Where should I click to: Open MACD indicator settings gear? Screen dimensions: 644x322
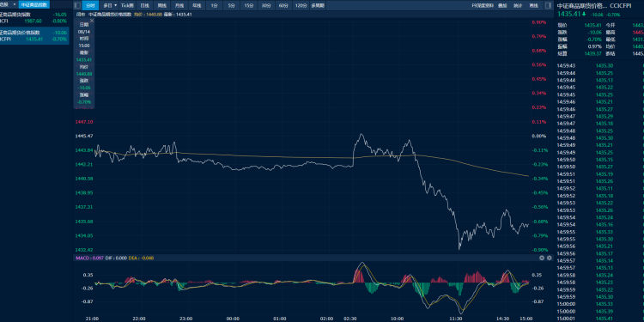click(x=550, y=258)
